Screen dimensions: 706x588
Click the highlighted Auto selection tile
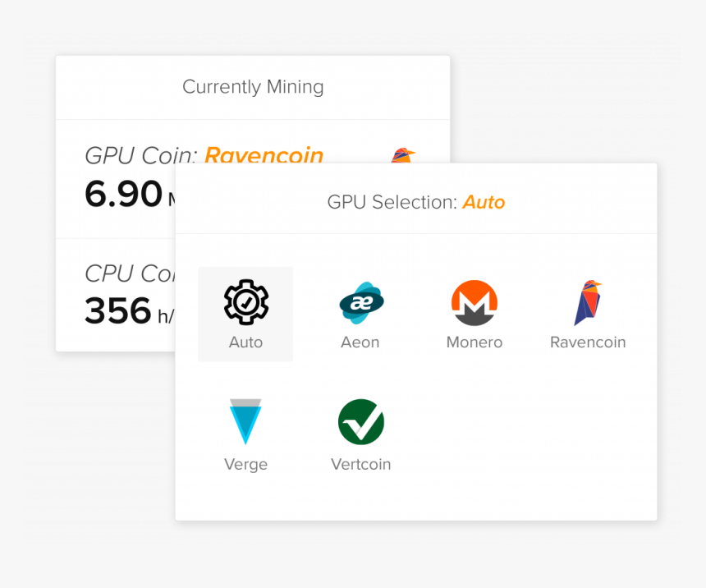pyautogui.click(x=245, y=314)
